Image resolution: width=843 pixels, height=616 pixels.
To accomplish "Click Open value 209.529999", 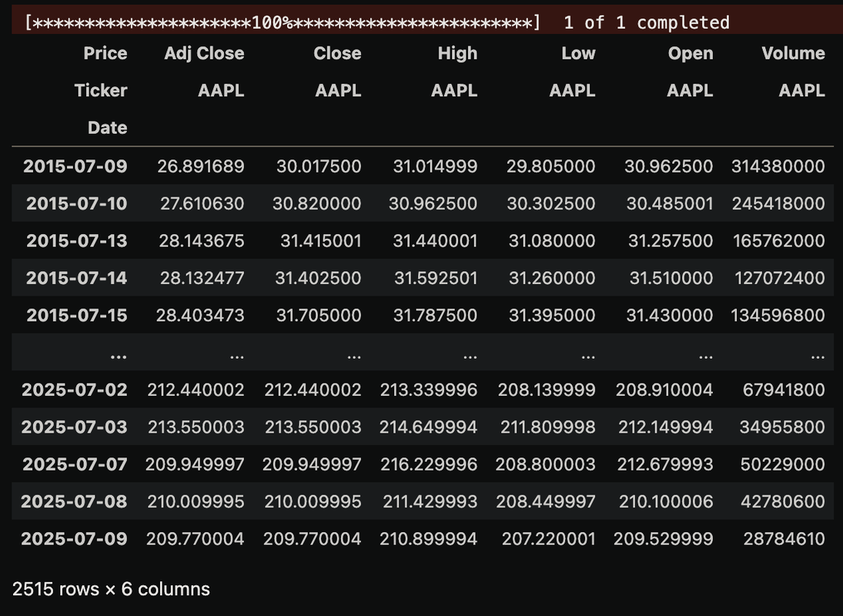I will point(664,538).
